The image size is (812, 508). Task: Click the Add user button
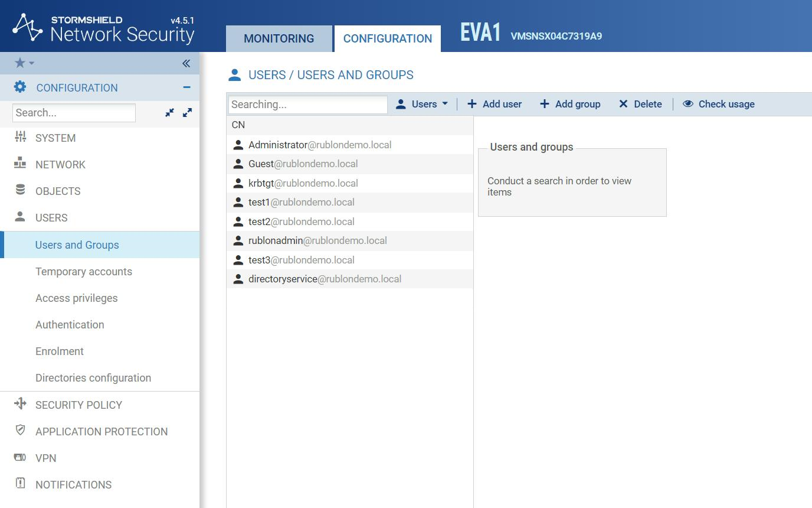(495, 104)
